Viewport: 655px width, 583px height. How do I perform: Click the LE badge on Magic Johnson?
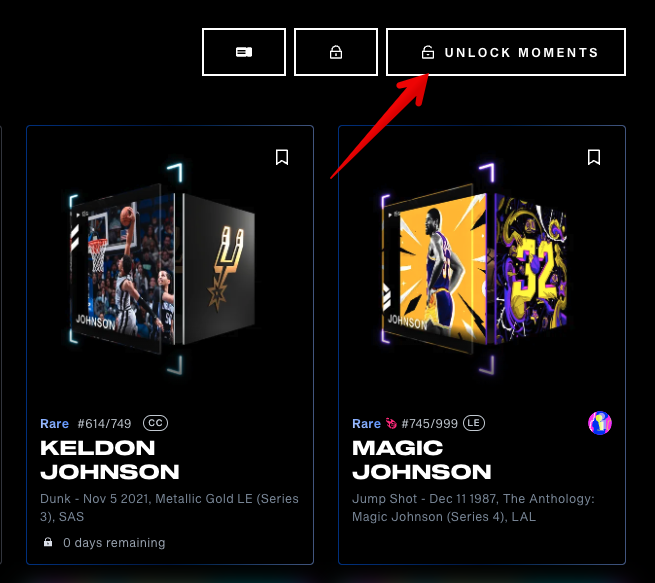474,423
